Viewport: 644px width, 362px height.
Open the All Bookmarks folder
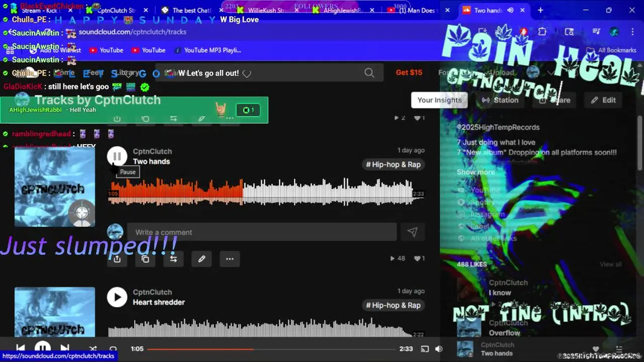tap(612, 50)
